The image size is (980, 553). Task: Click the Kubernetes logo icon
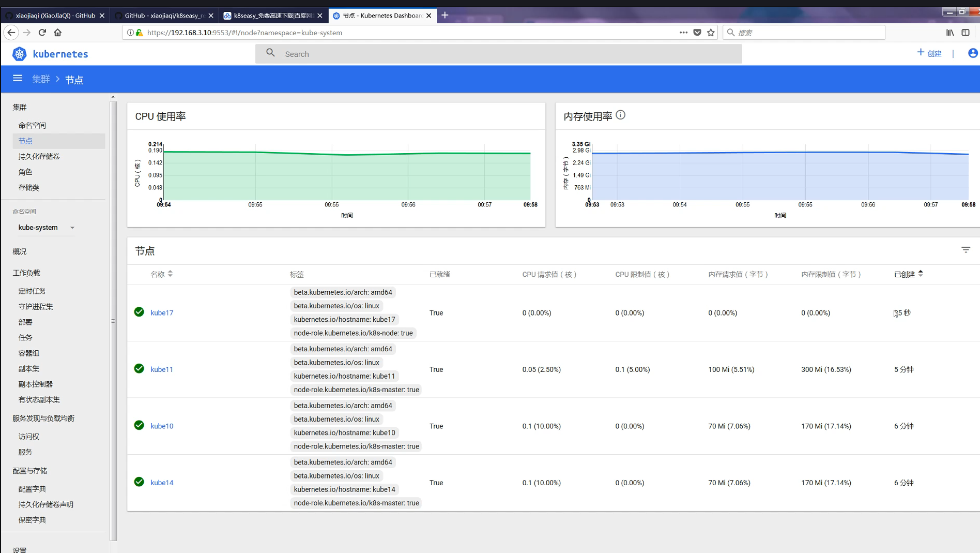[19, 54]
